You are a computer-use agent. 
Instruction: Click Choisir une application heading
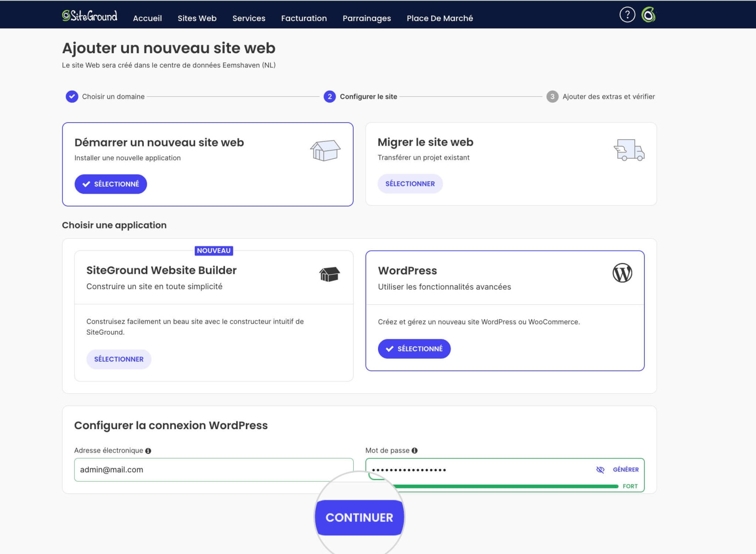pyautogui.click(x=114, y=225)
